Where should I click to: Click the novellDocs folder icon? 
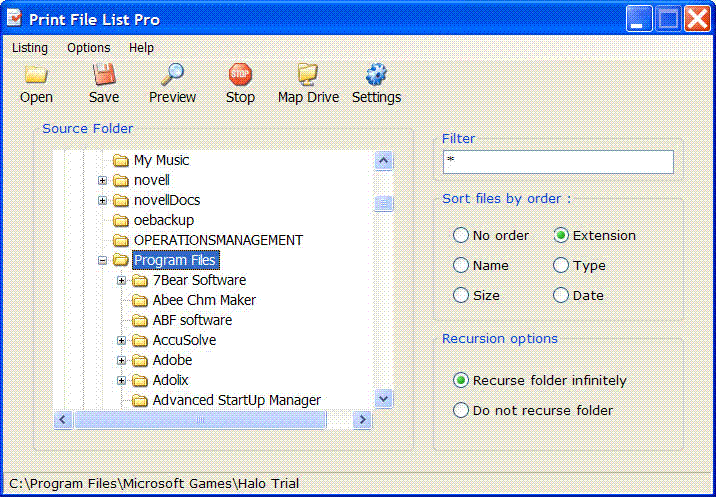[121, 201]
